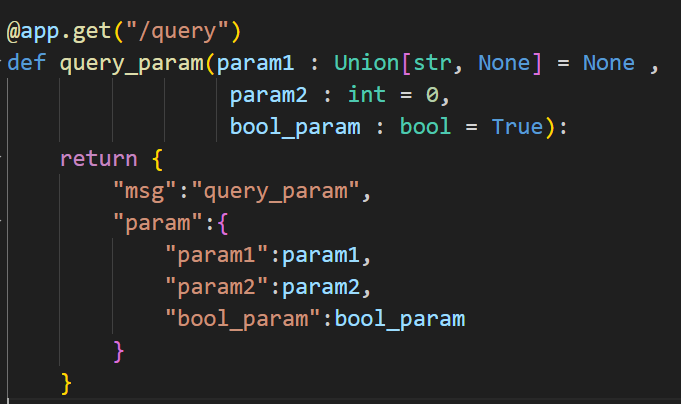Click the "query_param" string value
681x404 pixels.
276,191
